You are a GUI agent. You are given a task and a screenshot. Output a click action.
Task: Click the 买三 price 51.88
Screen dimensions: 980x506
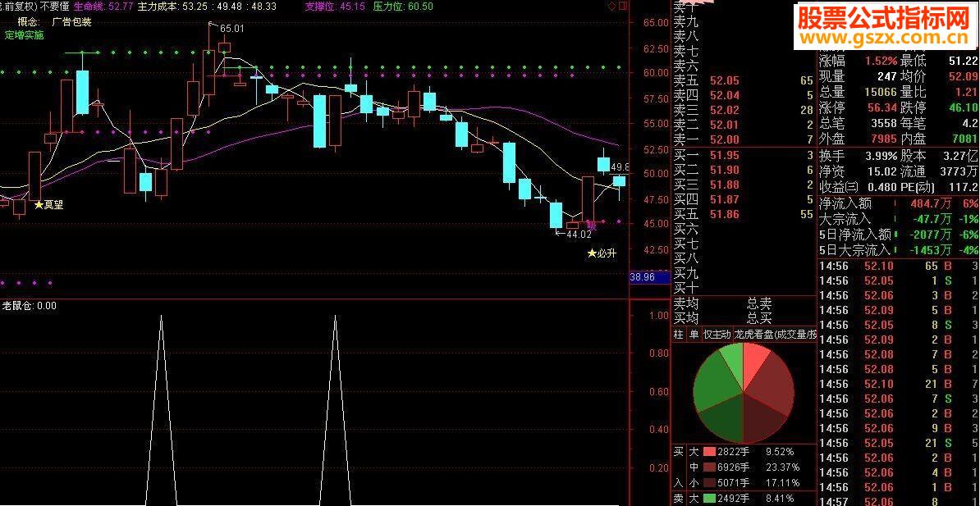tap(725, 185)
